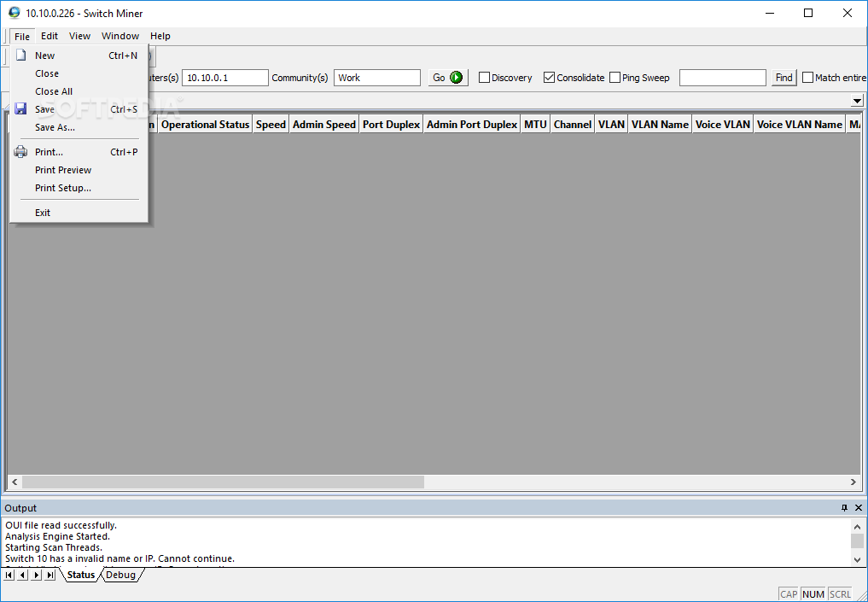The height and width of the screenshot is (602, 868).
Task: Click the New document icon in File menu
Action: (21, 56)
